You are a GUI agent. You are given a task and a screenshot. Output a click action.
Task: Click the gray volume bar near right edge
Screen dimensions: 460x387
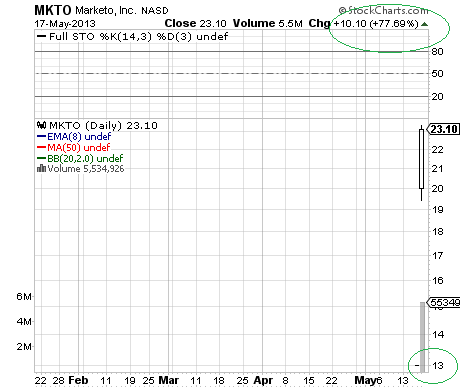click(x=422, y=337)
